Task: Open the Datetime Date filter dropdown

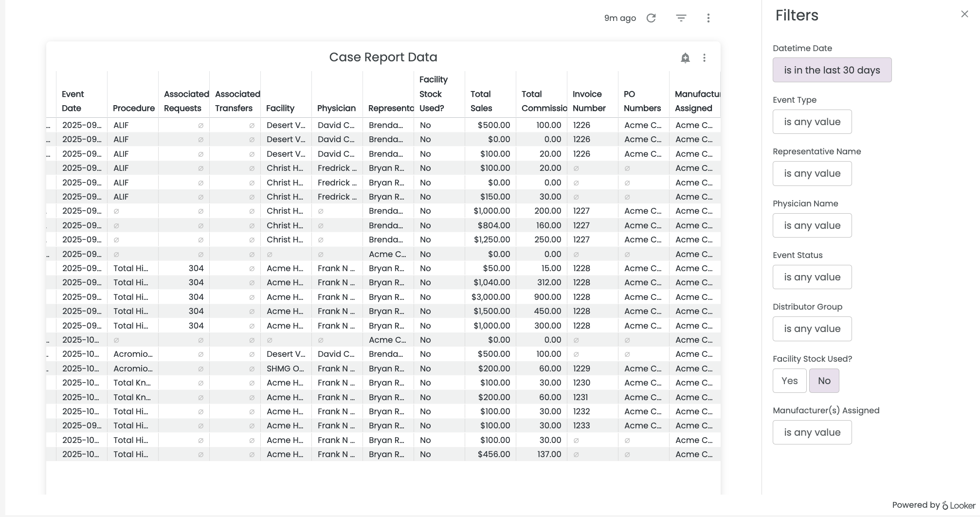Action: click(832, 70)
